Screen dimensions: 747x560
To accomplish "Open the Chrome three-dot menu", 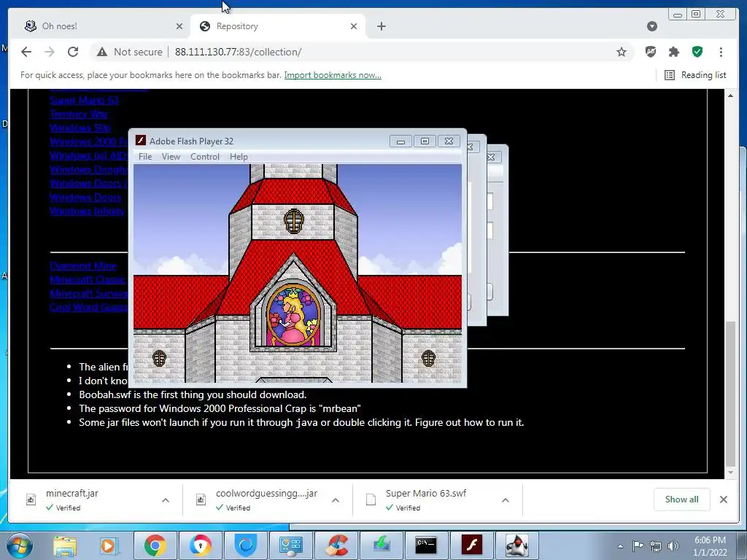I will (x=721, y=52).
